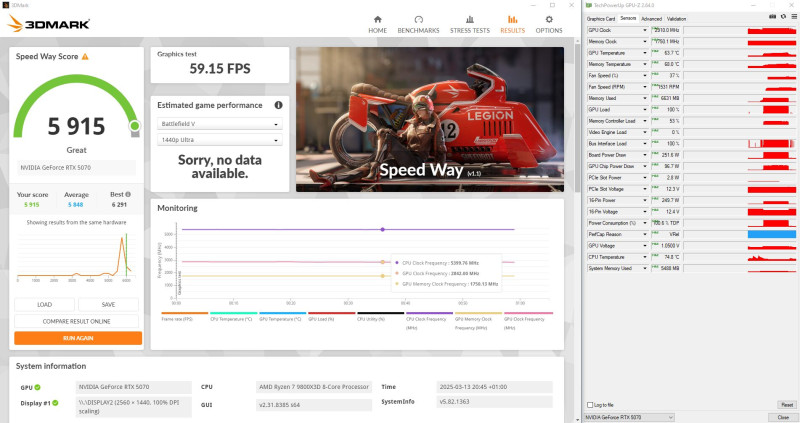
Task: Click COMPARE RESULT ONLINE button
Action: [x=77, y=321]
